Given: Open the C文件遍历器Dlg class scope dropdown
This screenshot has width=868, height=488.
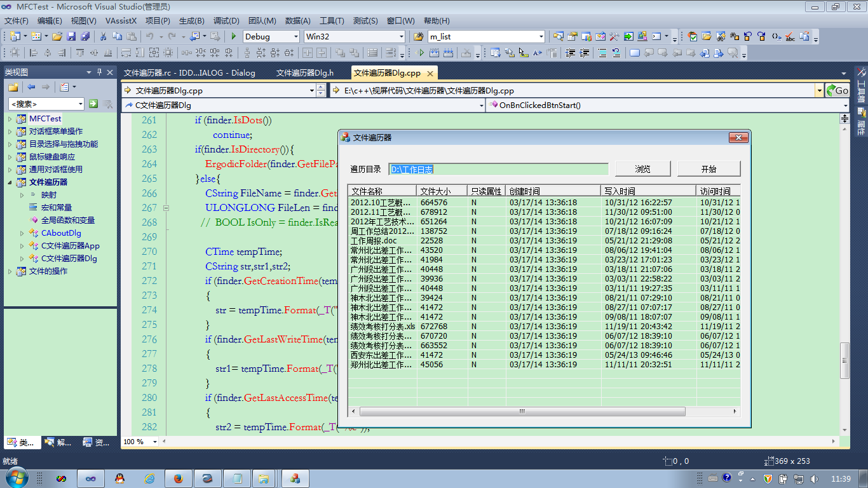Looking at the screenshot, I should tap(481, 105).
